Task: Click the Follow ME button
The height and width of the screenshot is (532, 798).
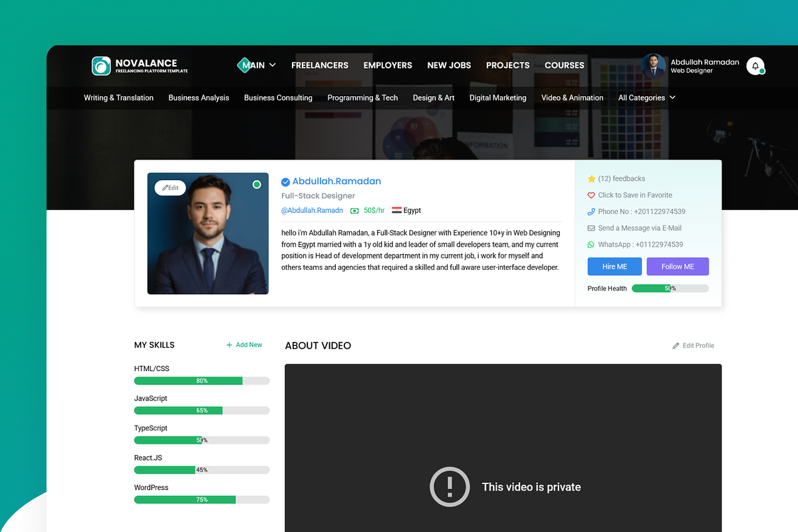Action: click(678, 267)
